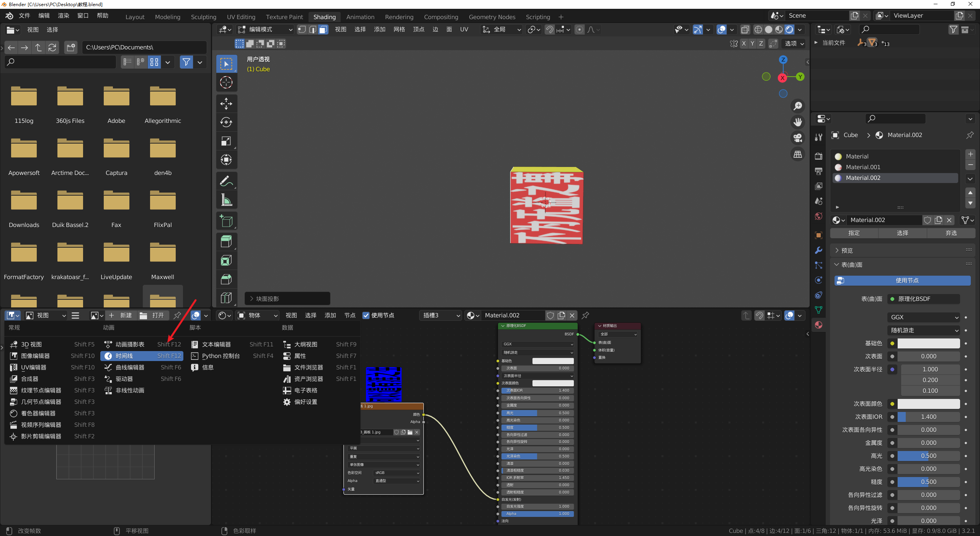Click the 指定 assign button
This screenshot has width=980, height=536.
click(854, 233)
